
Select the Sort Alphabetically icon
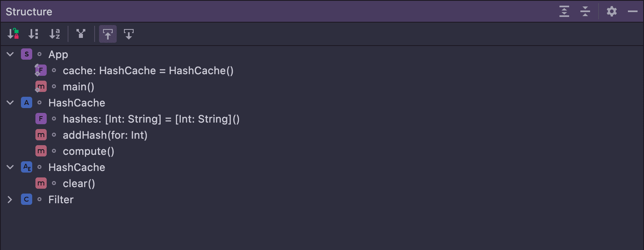pyautogui.click(x=55, y=34)
